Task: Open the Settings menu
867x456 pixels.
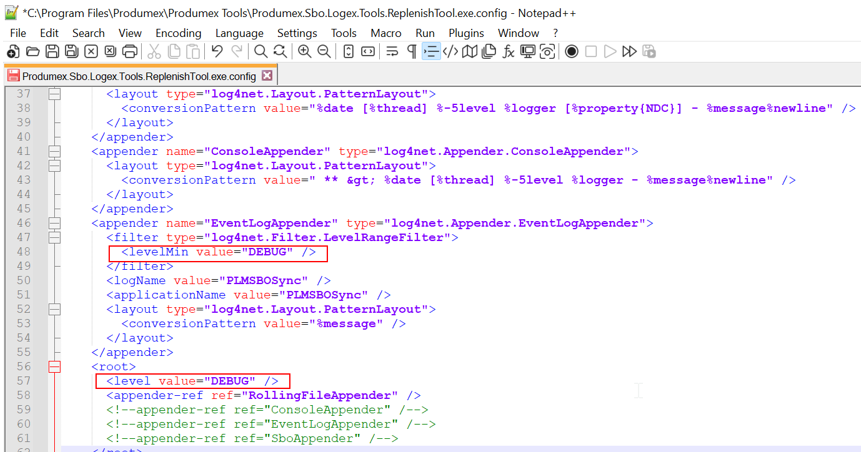Action: click(297, 33)
